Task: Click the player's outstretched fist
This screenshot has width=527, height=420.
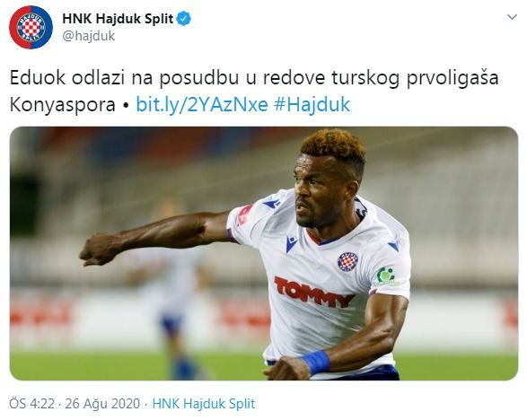Action: click(x=98, y=249)
